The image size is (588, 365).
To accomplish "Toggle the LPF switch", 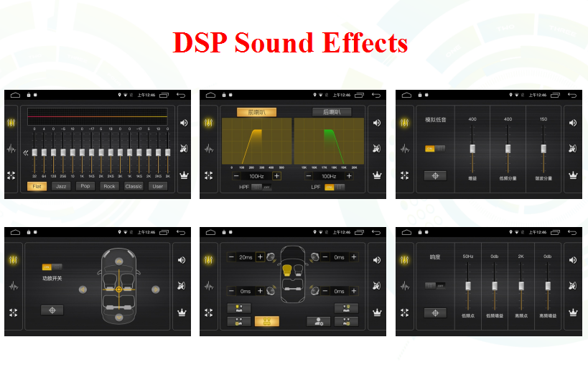I will 335,187.
